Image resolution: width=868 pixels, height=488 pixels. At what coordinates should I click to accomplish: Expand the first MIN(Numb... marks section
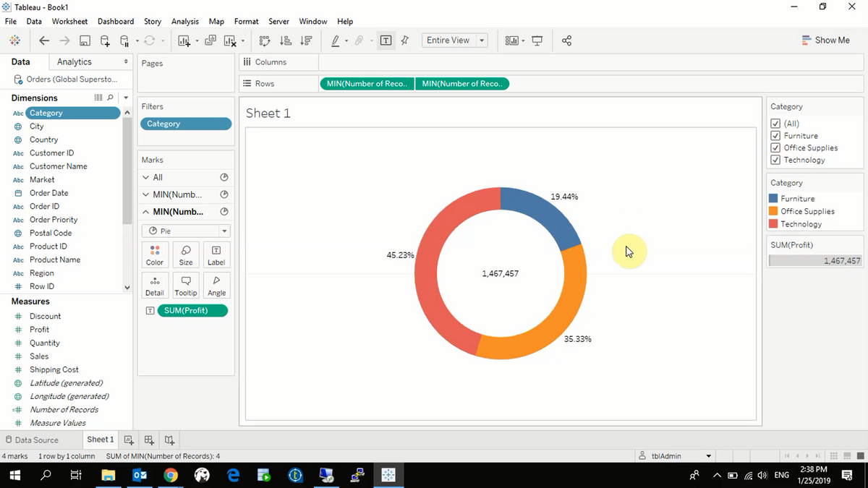pyautogui.click(x=146, y=194)
